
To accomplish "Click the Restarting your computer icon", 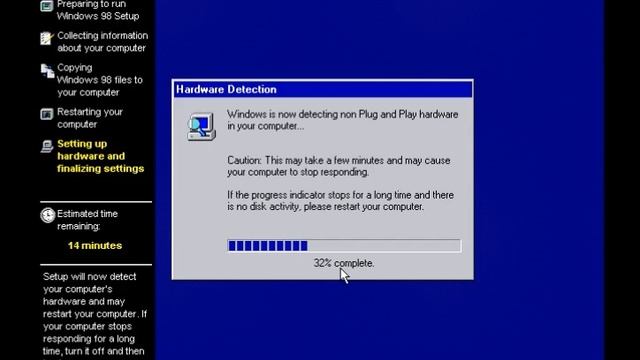I will coord(47,114).
